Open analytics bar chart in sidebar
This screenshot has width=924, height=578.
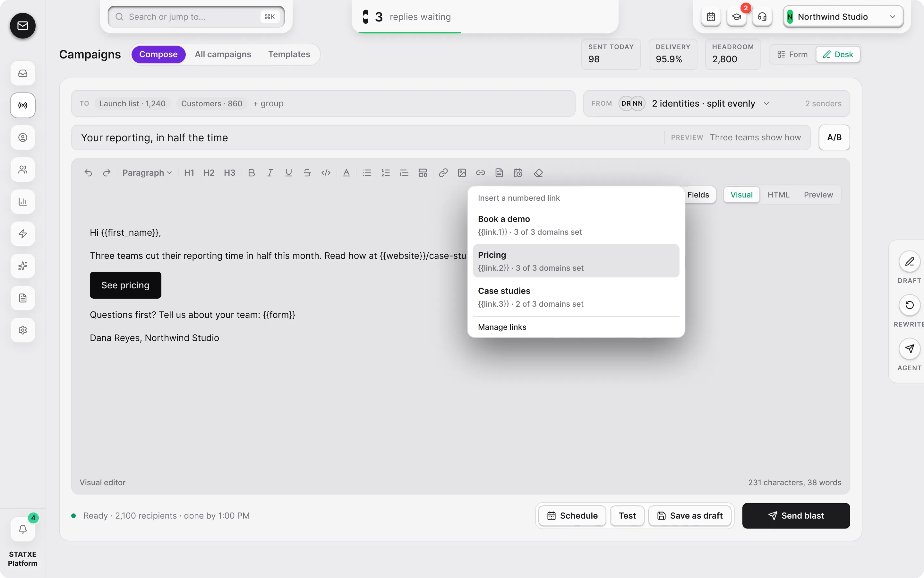(23, 201)
